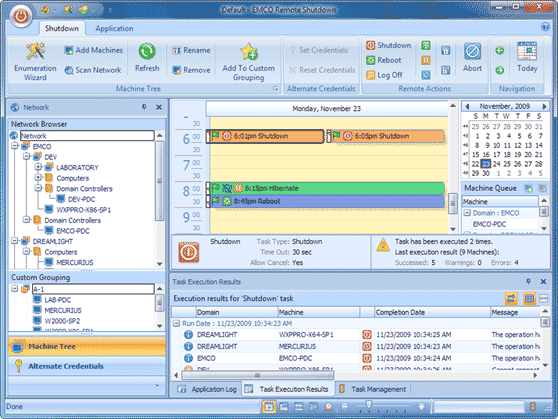Click the Abort remote action icon

pos(472,52)
